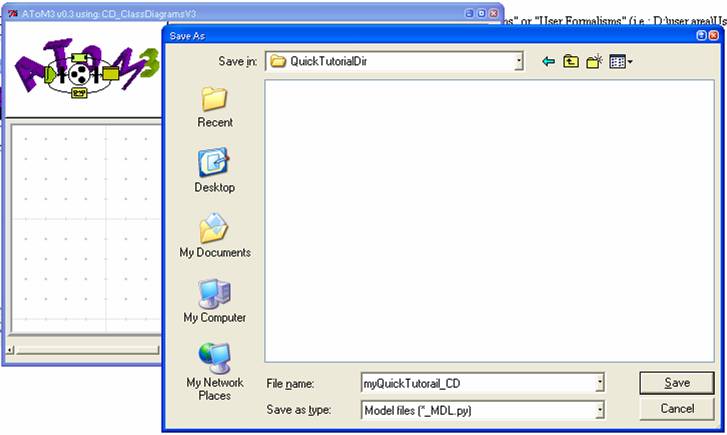Minimize the AToM3 main window
Image resolution: width=727 pixels, height=435 pixels.
[469, 13]
